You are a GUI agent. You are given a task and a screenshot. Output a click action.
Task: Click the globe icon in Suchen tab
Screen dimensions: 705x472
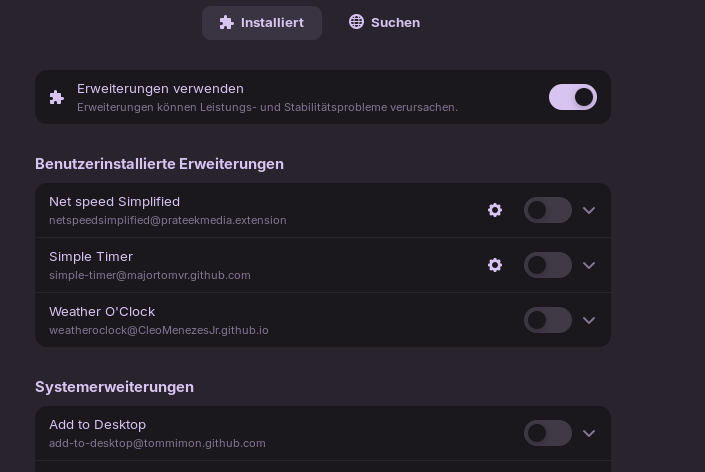tap(356, 22)
